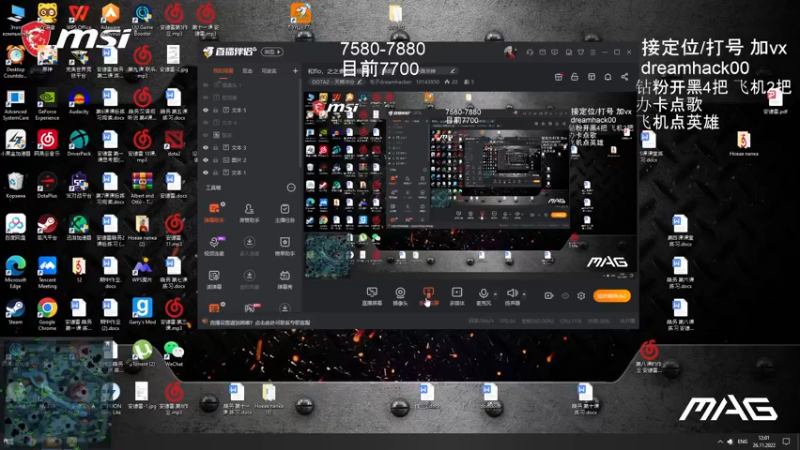The image size is (800, 450).
Task: Expand the microphone options arrow
Action: point(495,294)
